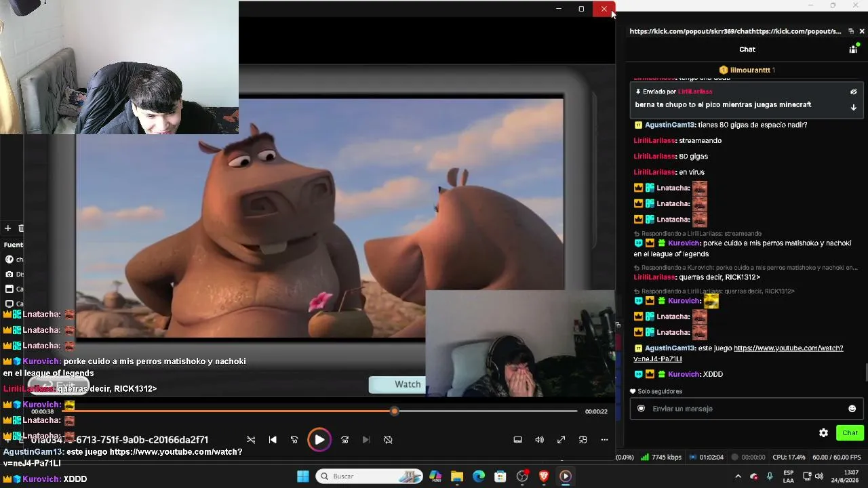Undock the Kick chat popout panel
The width and height of the screenshot is (868, 488).
pos(851,31)
